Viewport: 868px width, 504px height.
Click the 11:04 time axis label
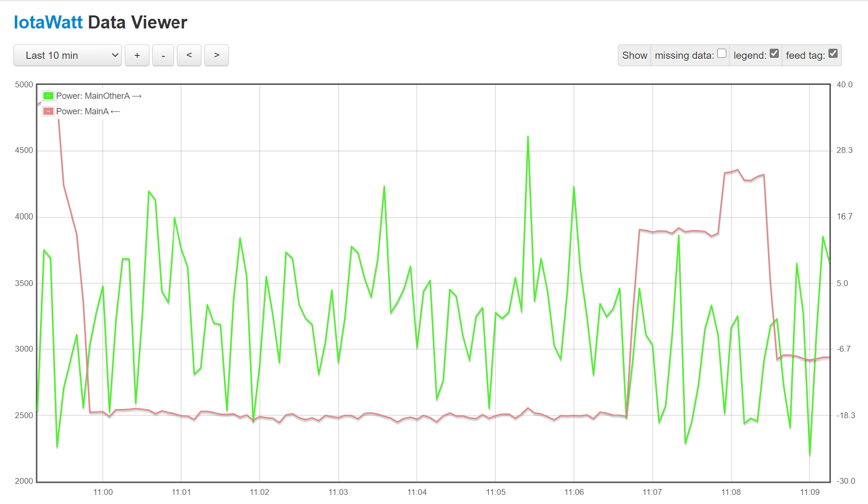417,492
